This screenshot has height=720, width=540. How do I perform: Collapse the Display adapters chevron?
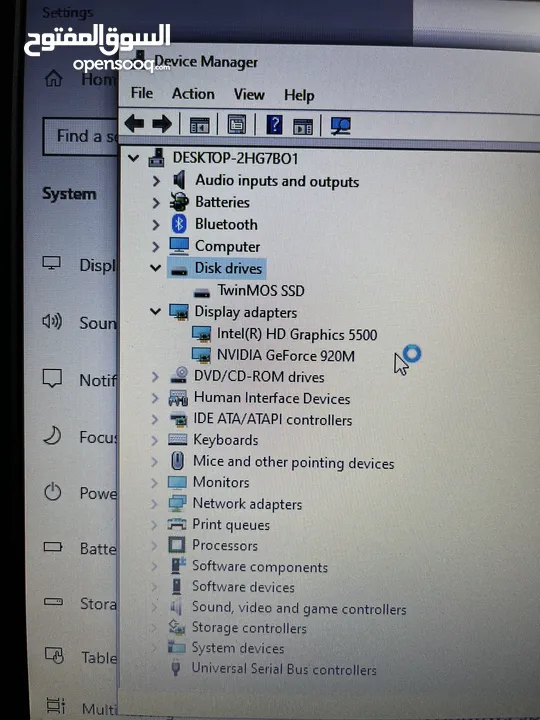coord(156,311)
